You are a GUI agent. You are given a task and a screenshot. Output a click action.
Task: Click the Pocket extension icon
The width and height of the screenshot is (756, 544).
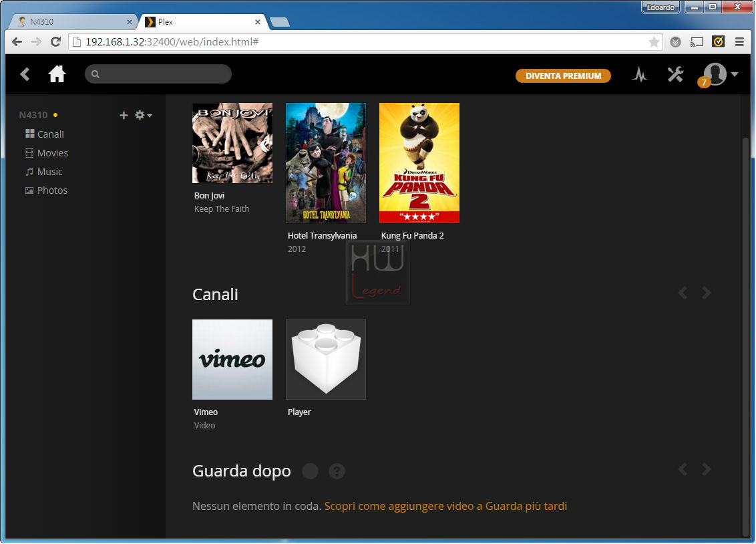pos(675,42)
